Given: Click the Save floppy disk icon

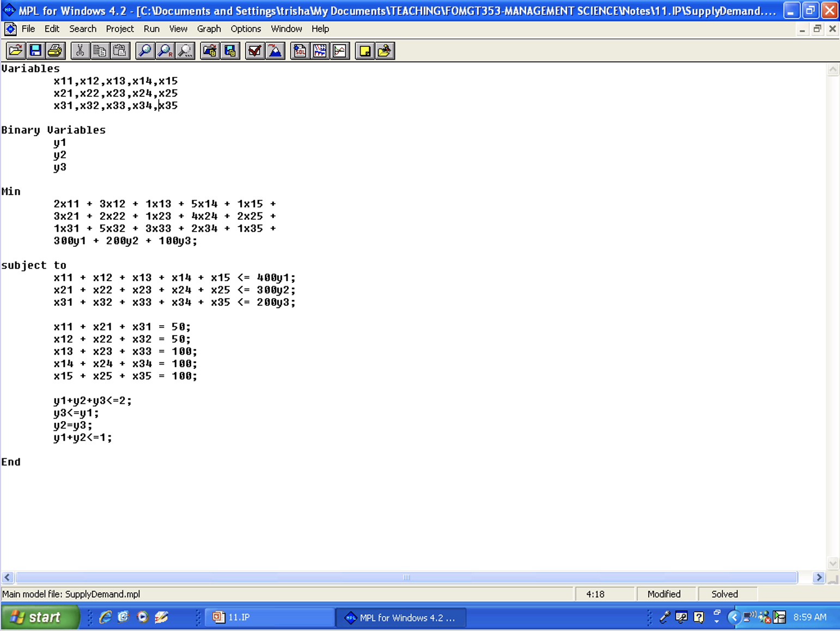Looking at the screenshot, I should tap(35, 51).
